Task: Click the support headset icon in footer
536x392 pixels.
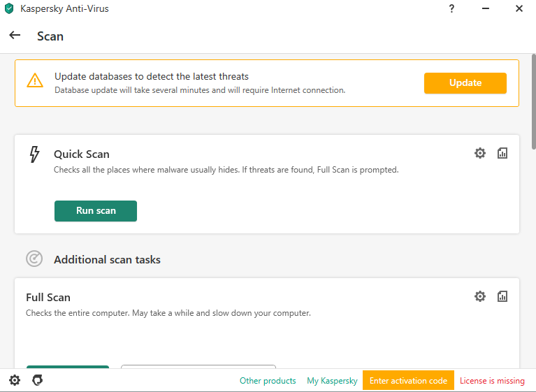Action: pos(37,380)
